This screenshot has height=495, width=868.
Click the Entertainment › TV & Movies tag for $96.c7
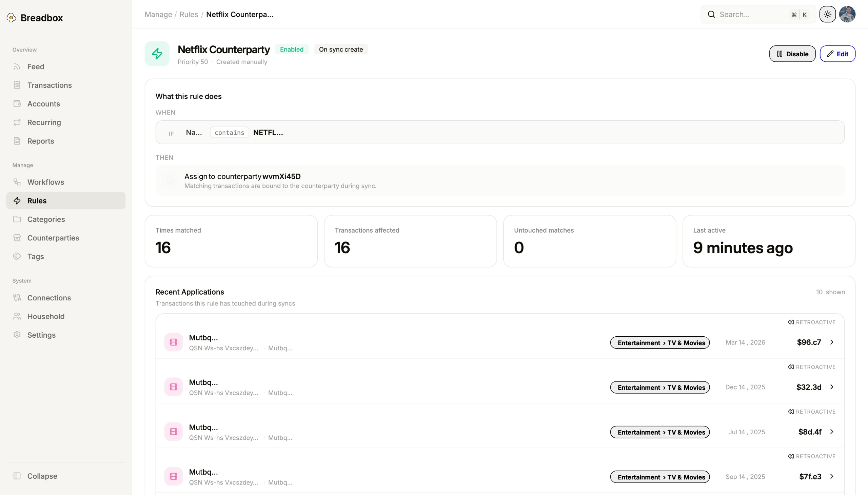(x=660, y=343)
